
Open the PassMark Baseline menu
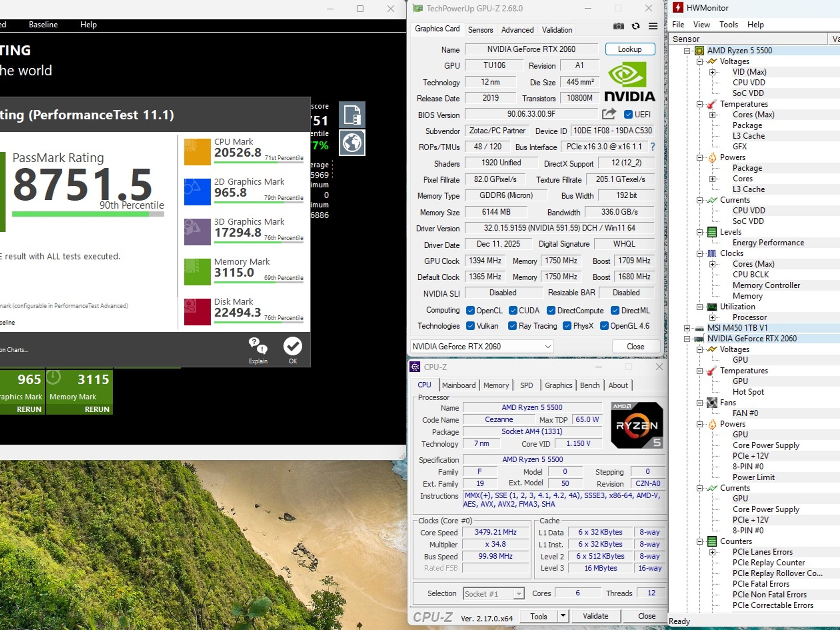(43, 25)
